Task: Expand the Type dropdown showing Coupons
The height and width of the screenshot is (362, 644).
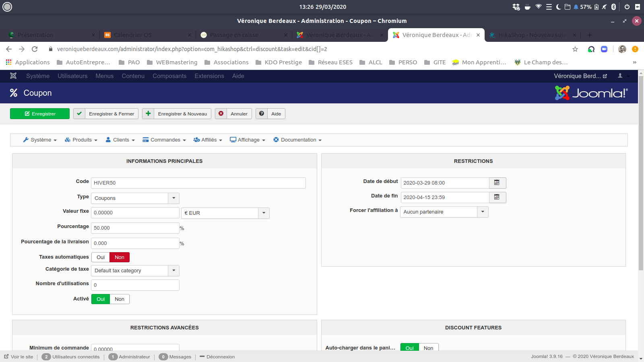Action: pyautogui.click(x=173, y=198)
